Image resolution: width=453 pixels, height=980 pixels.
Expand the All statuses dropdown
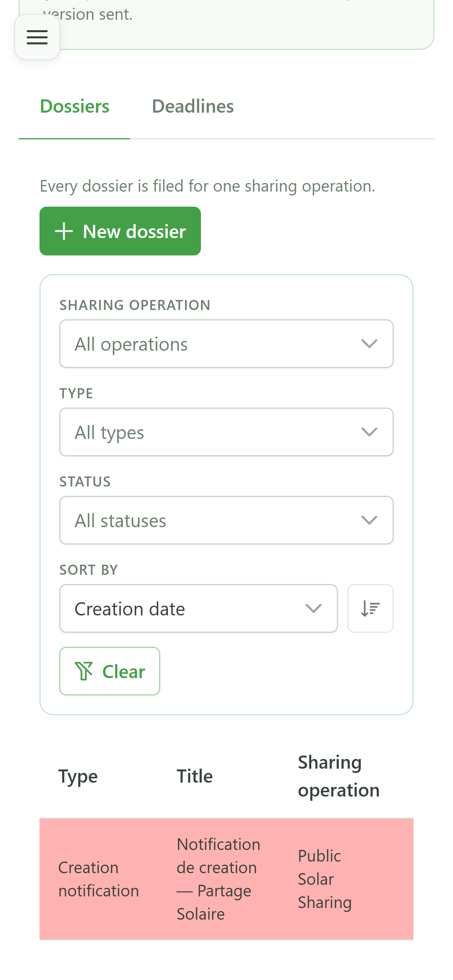[x=226, y=520]
